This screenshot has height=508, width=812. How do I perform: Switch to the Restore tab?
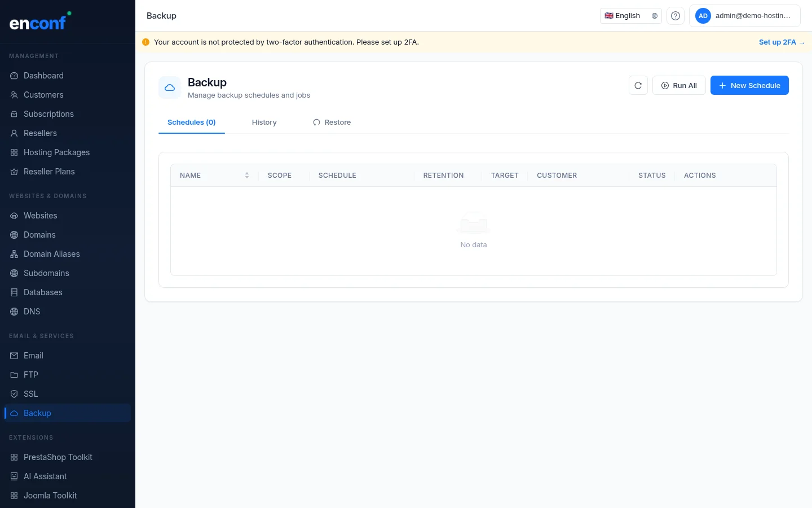(x=332, y=122)
